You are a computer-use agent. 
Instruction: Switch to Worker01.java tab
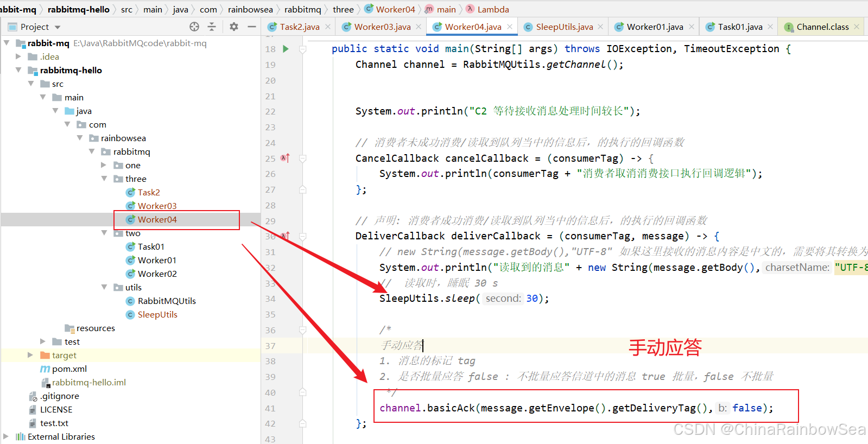click(655, 27)
